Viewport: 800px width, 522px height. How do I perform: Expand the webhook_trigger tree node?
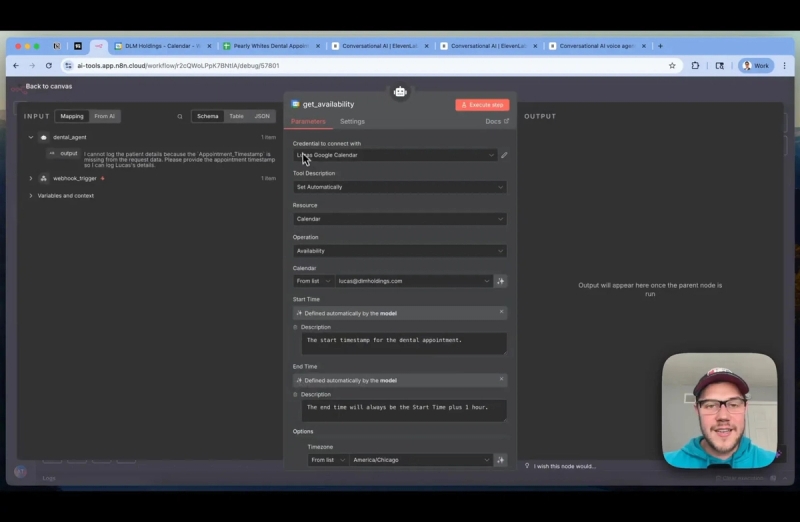click(x=31, y=178)
